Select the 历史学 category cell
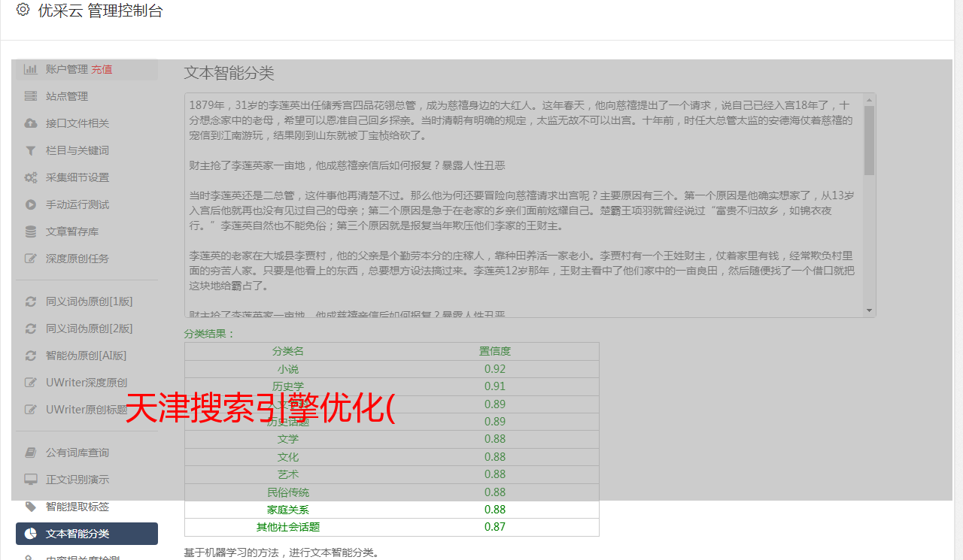Viewport: 963px width, 560px height. pos(288,386)
